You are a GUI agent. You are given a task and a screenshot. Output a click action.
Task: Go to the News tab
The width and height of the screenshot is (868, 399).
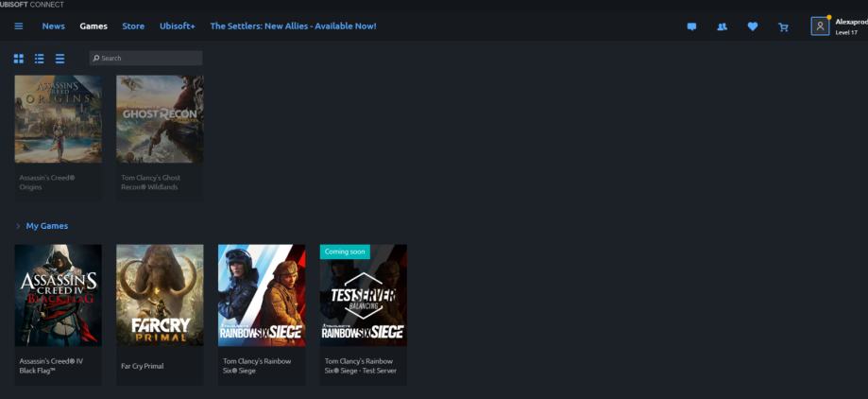point(54,26)
